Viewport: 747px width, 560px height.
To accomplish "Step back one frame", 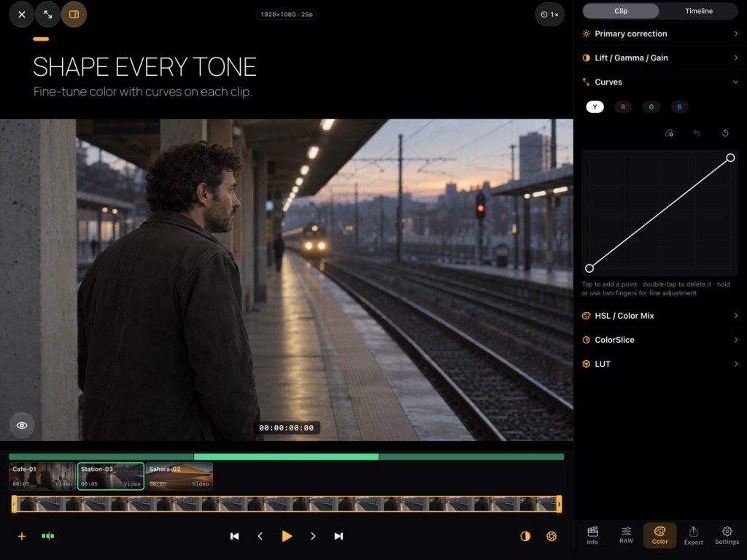I will pos(260,536).
